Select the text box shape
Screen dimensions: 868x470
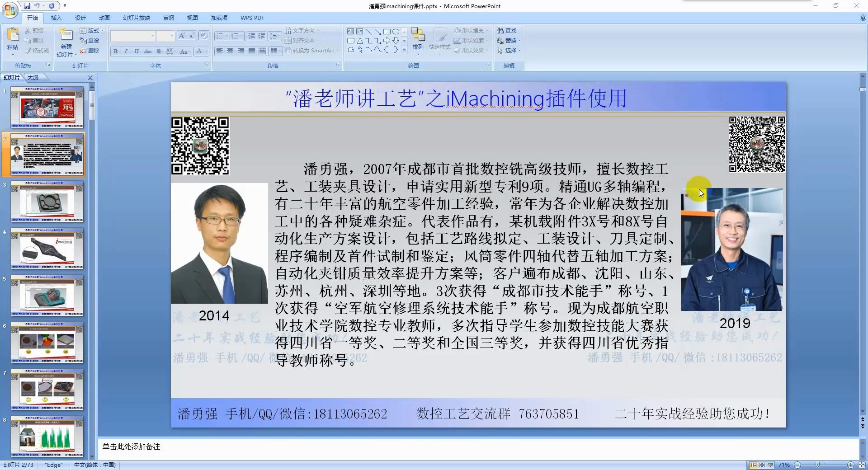pyautogui.click(x=350, y=31)
